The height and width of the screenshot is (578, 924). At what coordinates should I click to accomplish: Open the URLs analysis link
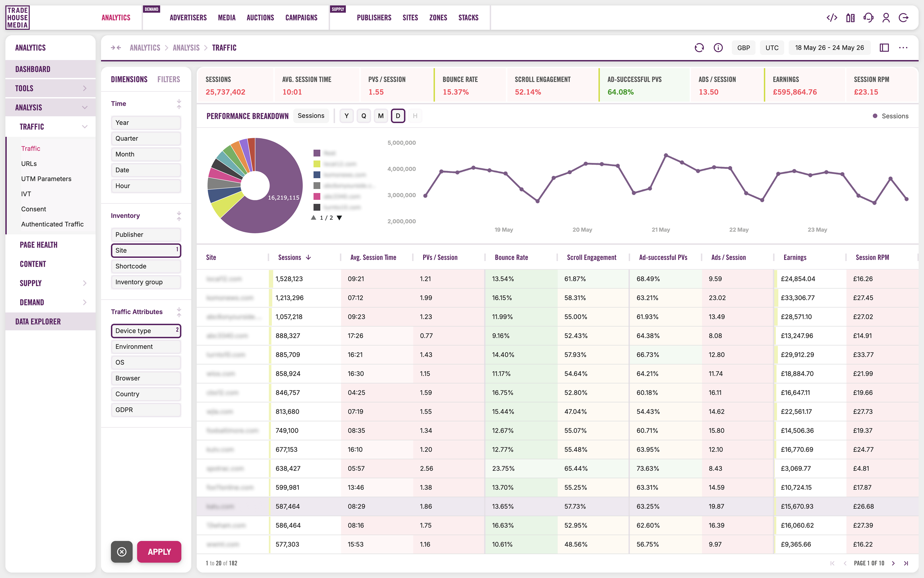coord(29,164)
